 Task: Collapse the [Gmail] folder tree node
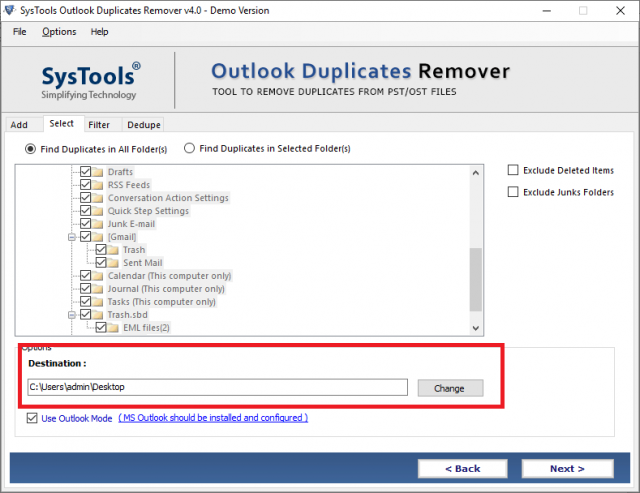pyautogui.click(x=71, y=237)
